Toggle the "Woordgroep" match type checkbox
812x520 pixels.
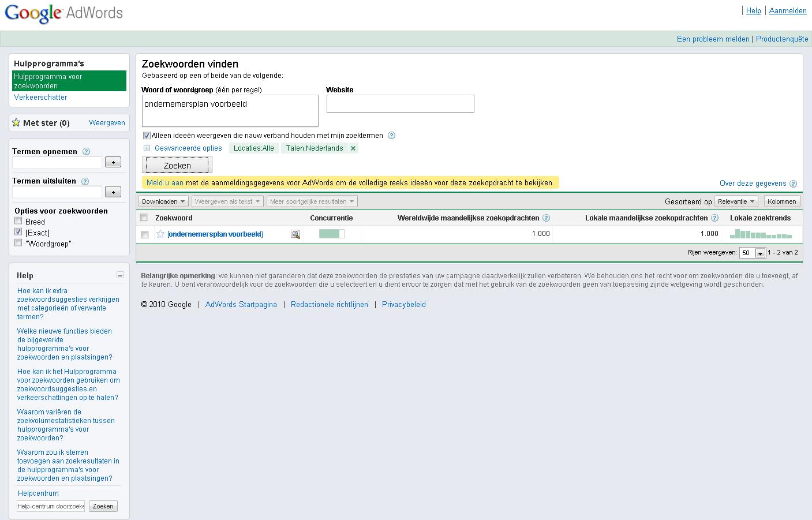pos(18,243)
